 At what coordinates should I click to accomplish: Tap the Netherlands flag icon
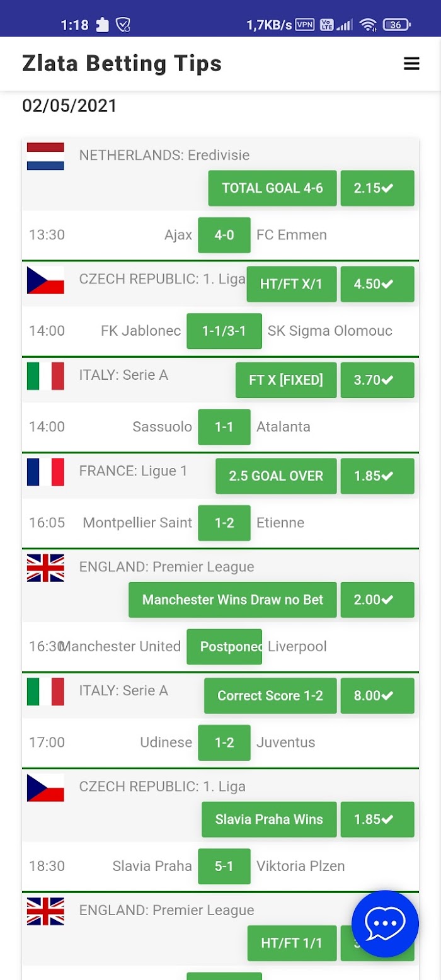coord(45,156)
